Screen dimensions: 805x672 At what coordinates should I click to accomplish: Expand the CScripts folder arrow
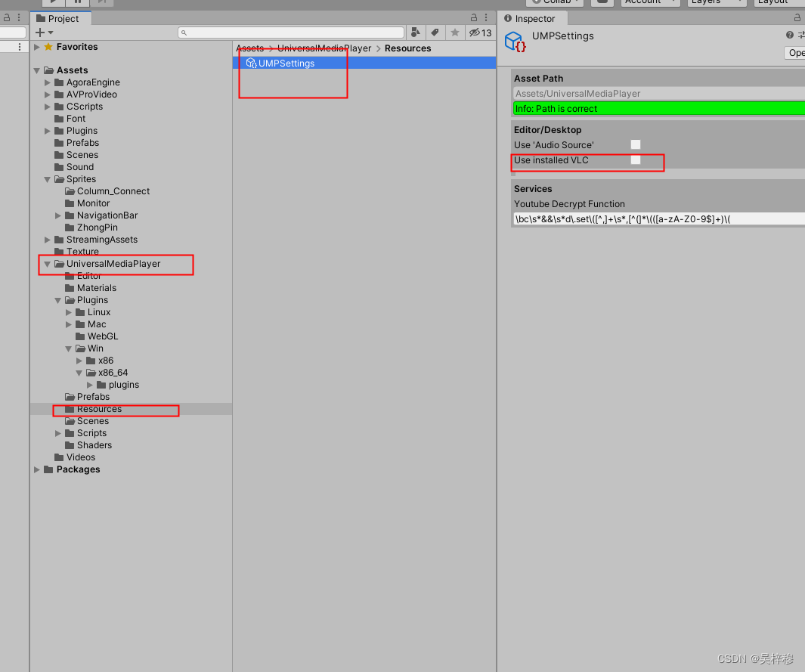(x=47, y=107)
